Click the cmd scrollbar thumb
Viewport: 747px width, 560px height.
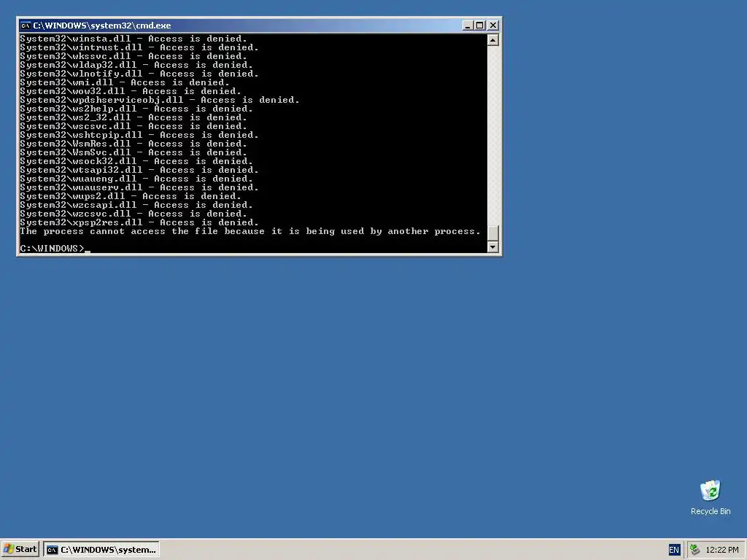493,233
